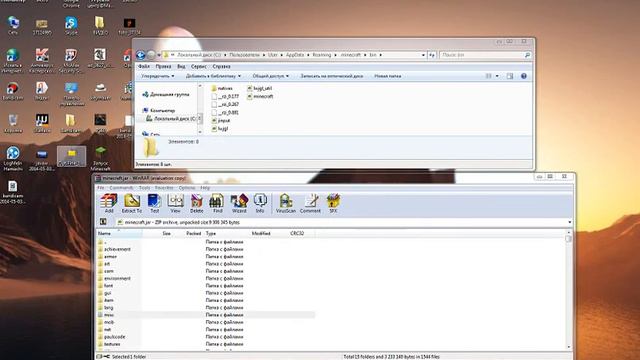Open the Kaspersky antivirus desktop icon

pyautogui.click(x=42, y=60)
